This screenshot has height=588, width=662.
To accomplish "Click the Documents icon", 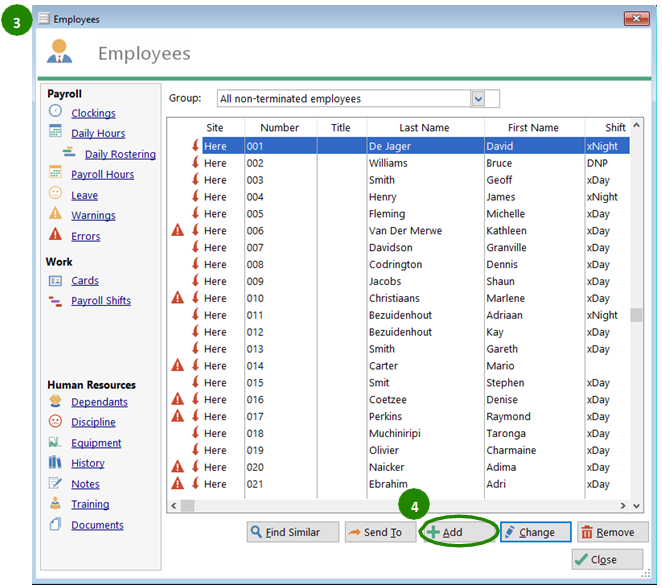I will pyautogui.click(x=55, y=524).
